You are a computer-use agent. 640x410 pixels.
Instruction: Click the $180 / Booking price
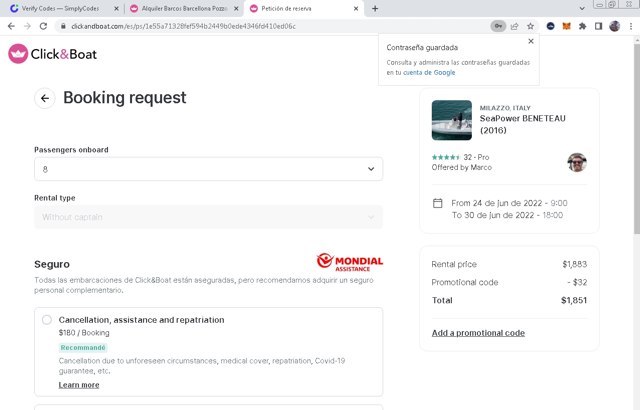(84, 333)
